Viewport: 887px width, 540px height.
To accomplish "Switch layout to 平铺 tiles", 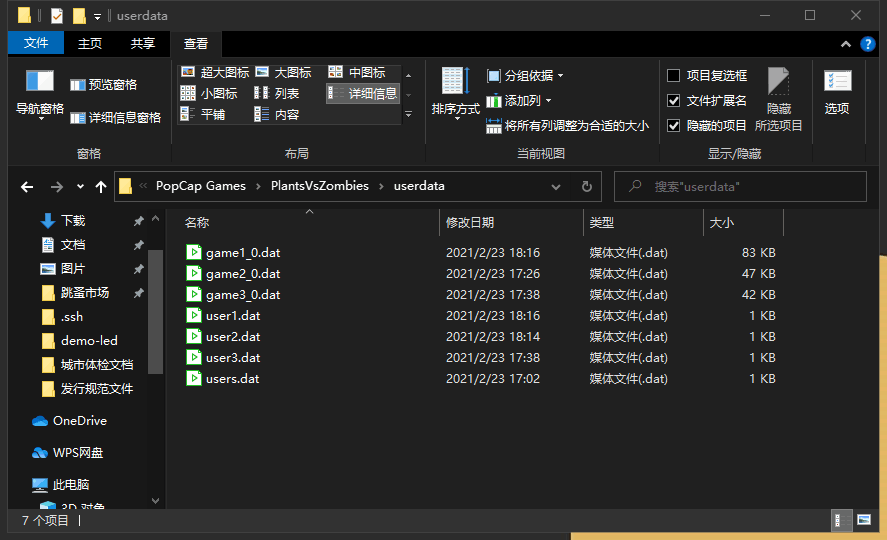I will click(203, 114).
